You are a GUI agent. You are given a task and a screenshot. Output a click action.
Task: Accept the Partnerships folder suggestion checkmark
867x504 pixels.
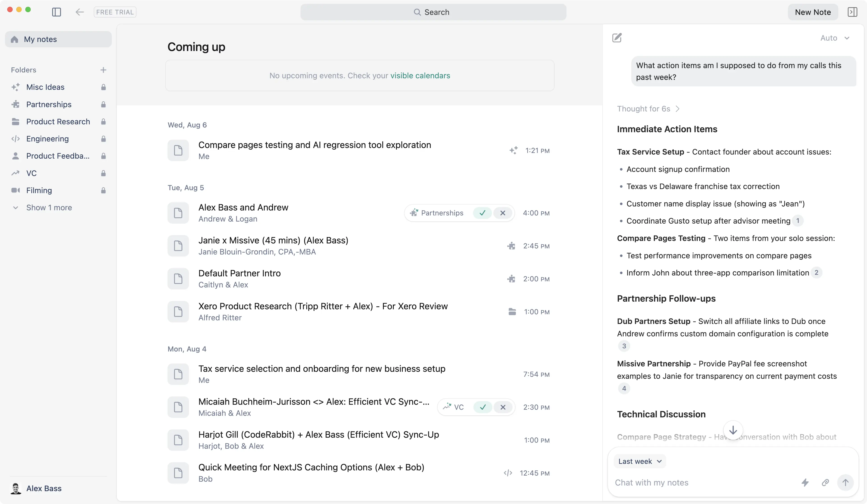click(x=482, y=213)
